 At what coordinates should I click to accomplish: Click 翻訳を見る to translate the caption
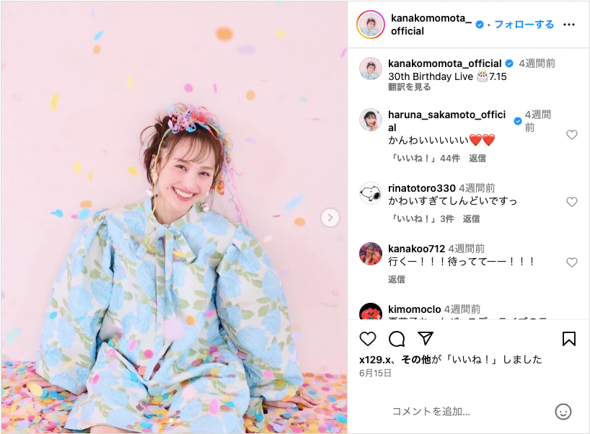point(409,87)
